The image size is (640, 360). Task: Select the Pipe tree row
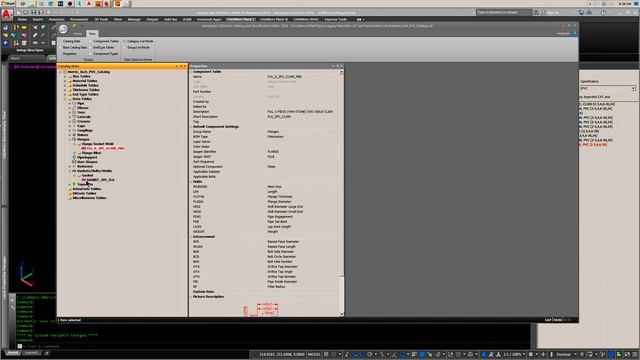coord(80,103)
